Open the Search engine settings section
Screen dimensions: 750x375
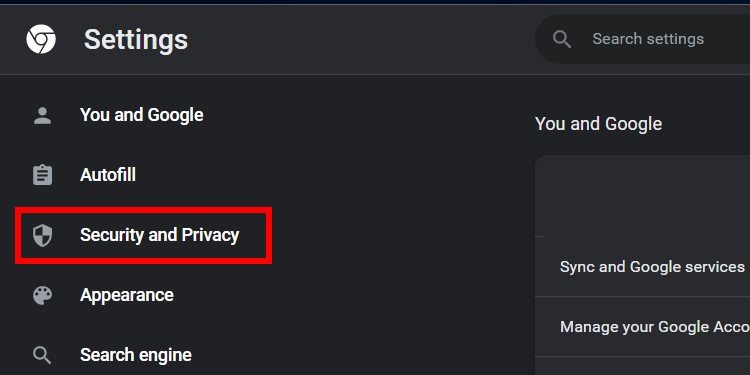(x=136, y=355)
